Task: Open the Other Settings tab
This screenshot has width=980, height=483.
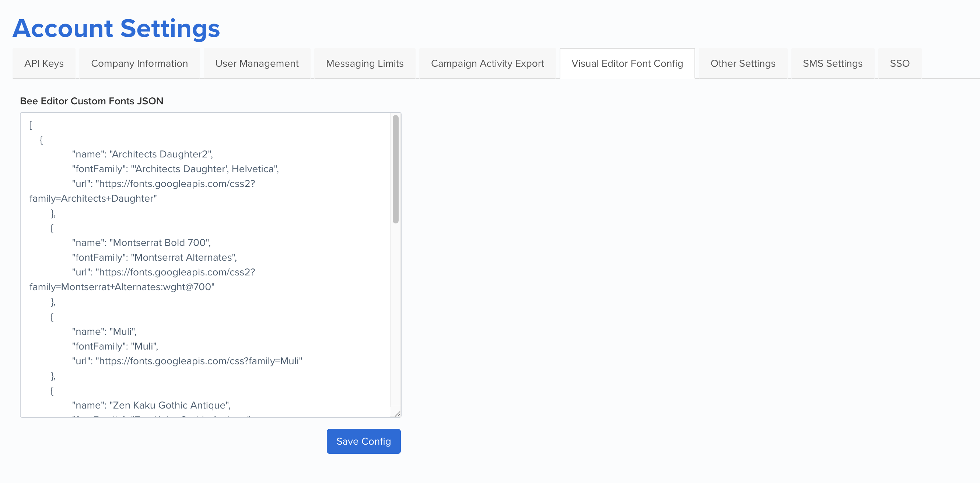Action: tap(743, 63)
